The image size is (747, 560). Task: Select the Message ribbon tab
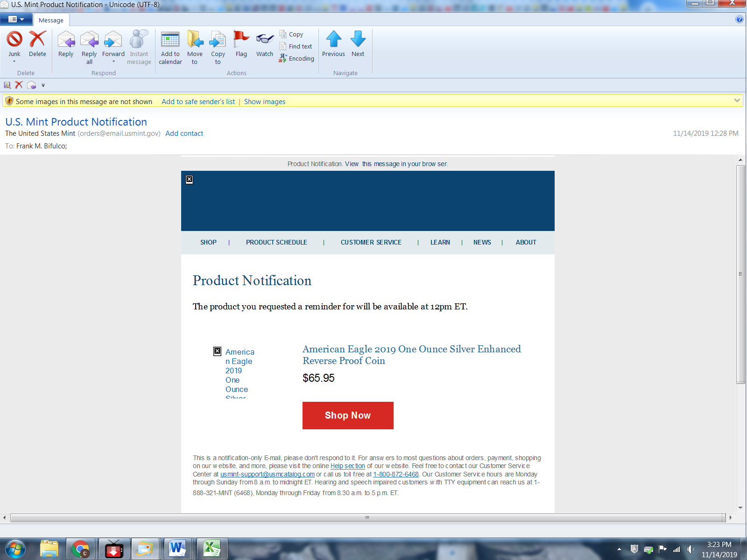point(51,20)
